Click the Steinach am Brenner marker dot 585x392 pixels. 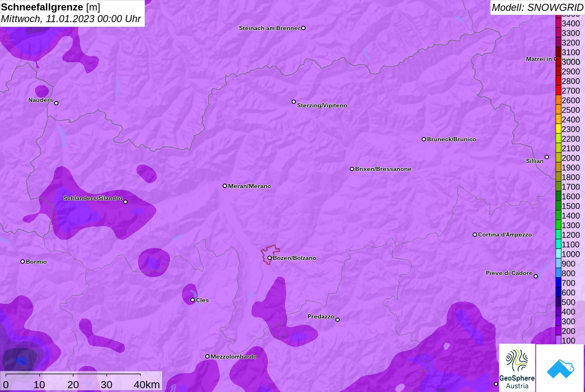[303, 28]
